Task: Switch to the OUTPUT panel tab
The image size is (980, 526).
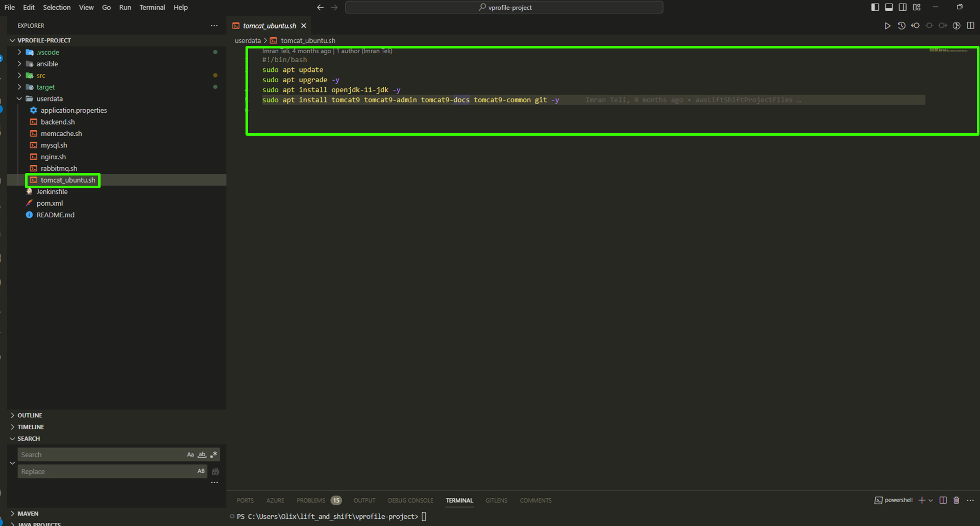Action: pyautogui.click(x=364, y=500)
